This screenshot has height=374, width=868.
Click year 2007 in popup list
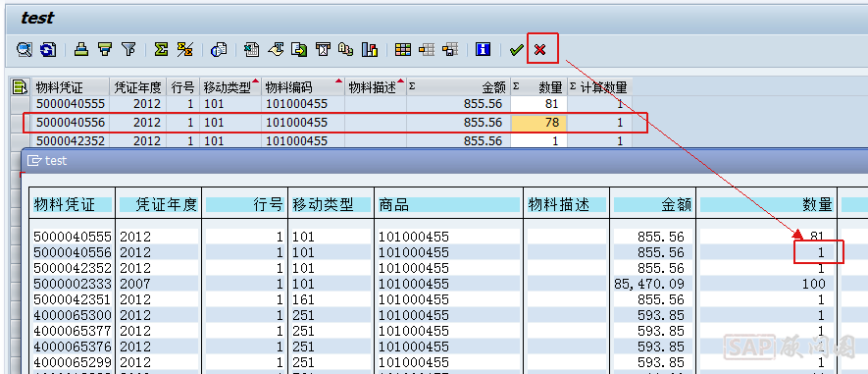click(135, 285)
